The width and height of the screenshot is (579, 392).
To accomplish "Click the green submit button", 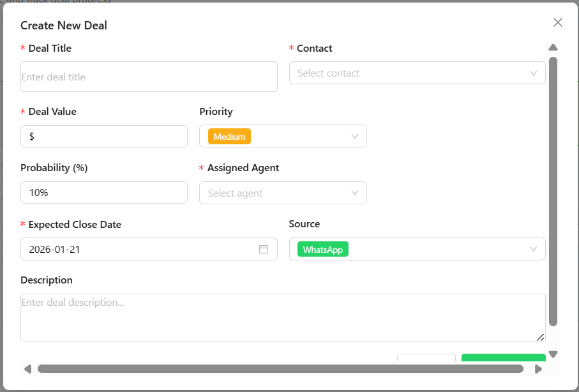I will [x=504, y=359].
